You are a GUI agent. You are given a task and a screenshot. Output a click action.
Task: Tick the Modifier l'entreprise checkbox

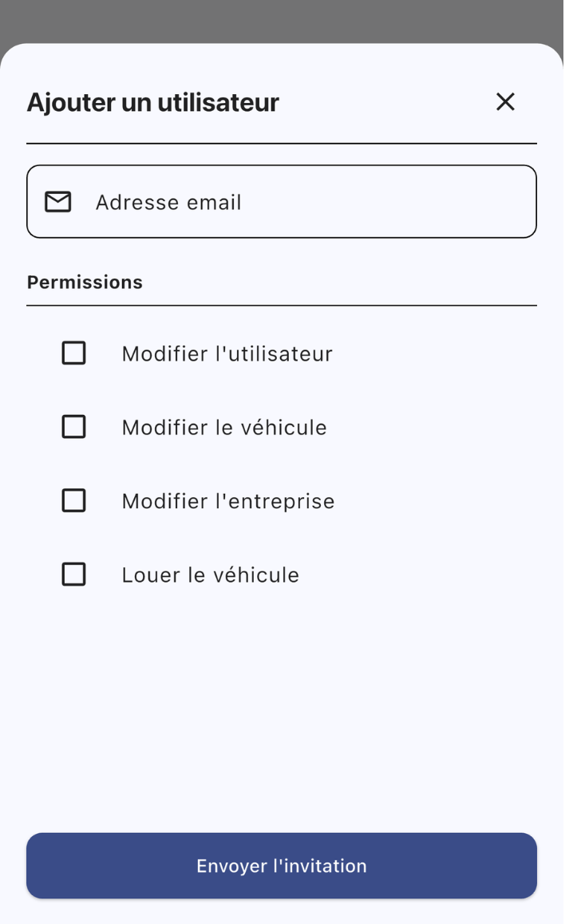tap(73, 500)
